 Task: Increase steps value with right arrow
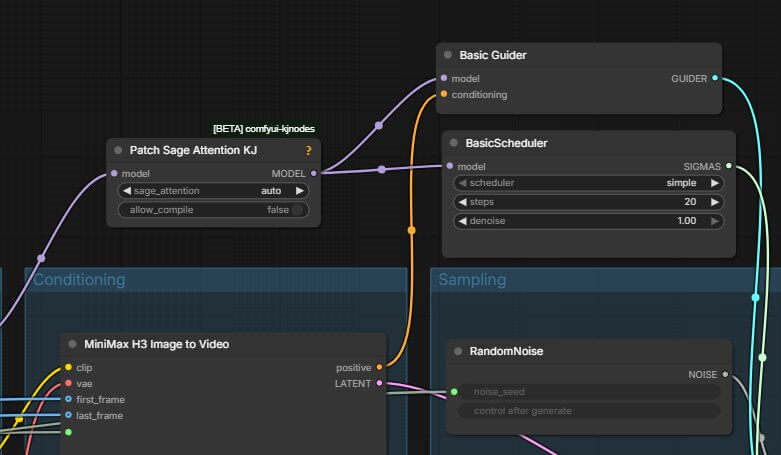click(x=715, y=202)
